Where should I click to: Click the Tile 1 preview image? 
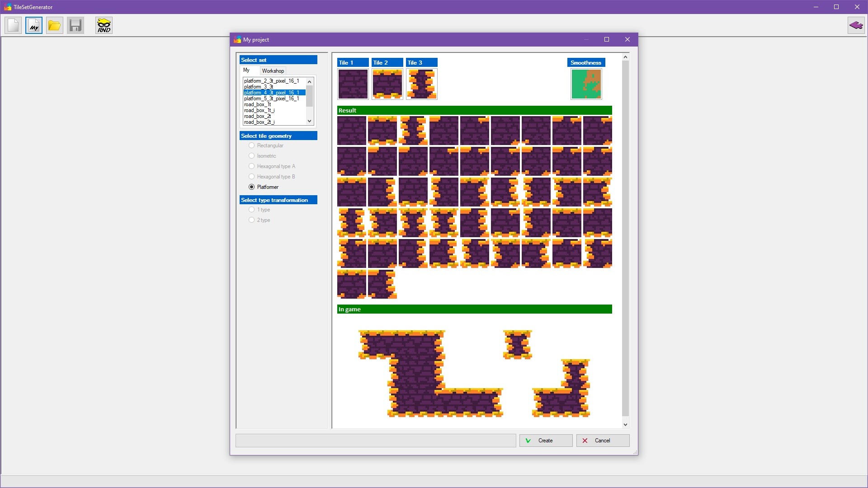coord(353,84)
